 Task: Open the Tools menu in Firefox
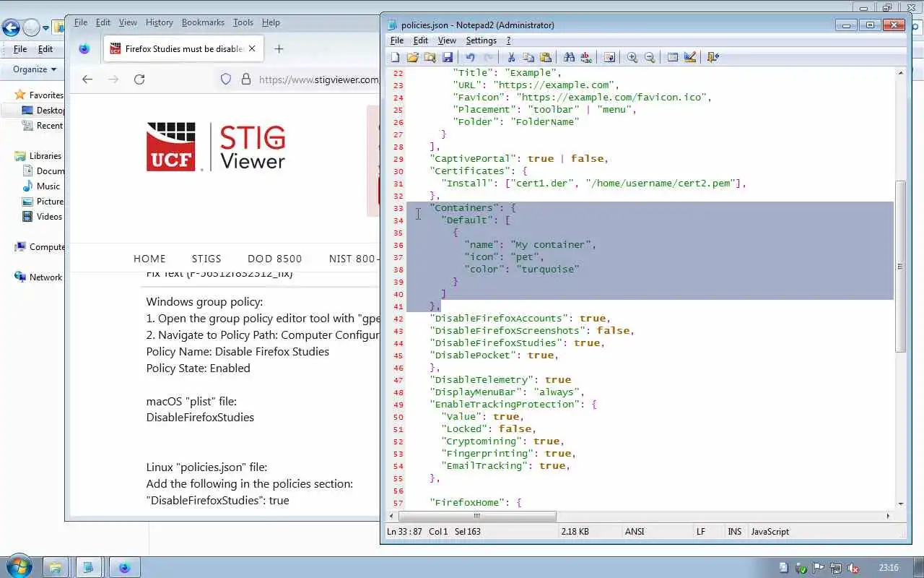243,22
